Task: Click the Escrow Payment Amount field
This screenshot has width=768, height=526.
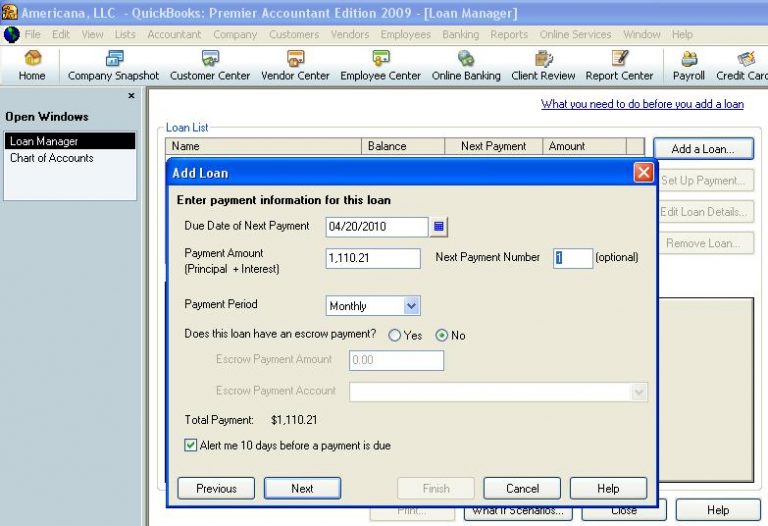Action: point(396,360)
